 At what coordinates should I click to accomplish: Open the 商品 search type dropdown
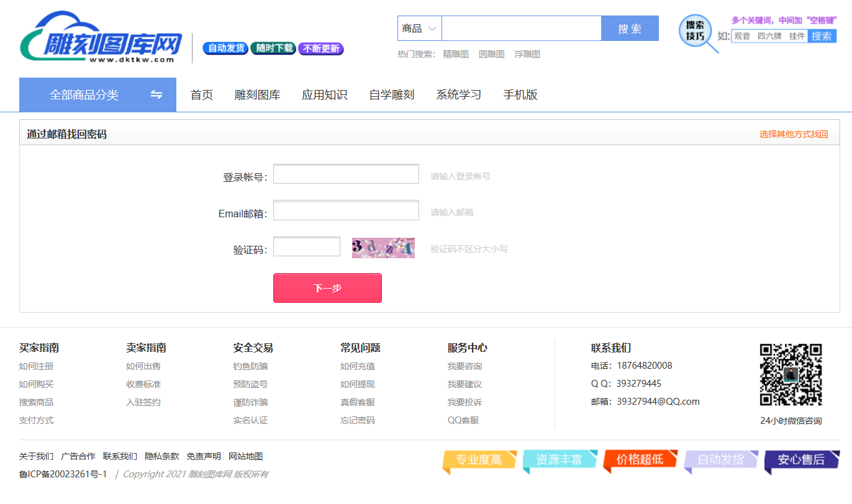click(x=420, y=29)
